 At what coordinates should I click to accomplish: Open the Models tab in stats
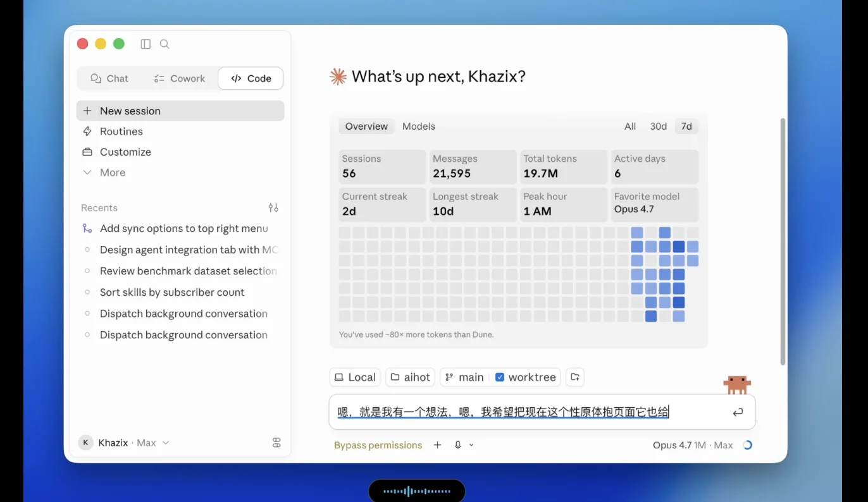419,126
